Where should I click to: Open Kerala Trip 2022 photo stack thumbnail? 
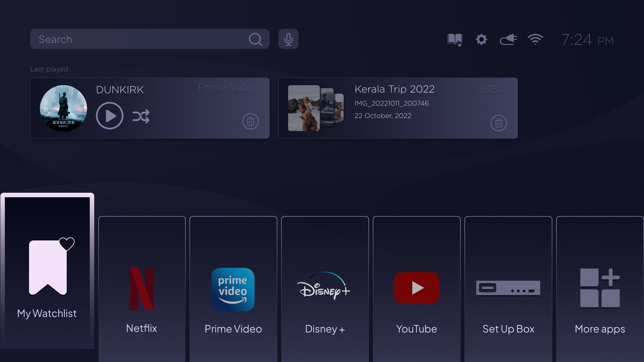[316, 108]
